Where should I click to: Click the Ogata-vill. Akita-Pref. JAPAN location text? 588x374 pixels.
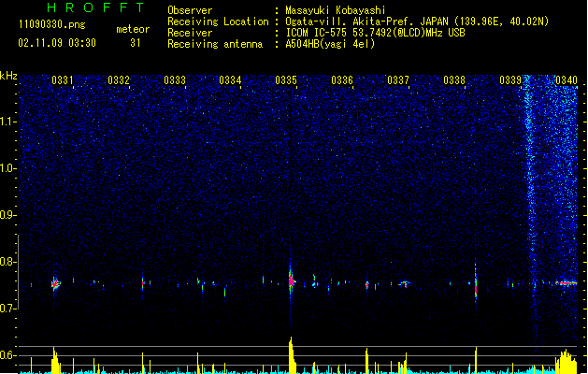click(x=417, y=22)
